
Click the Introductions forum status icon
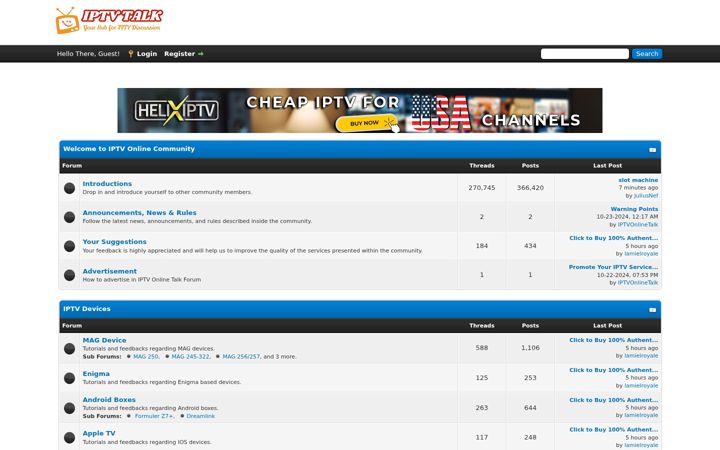69,188
